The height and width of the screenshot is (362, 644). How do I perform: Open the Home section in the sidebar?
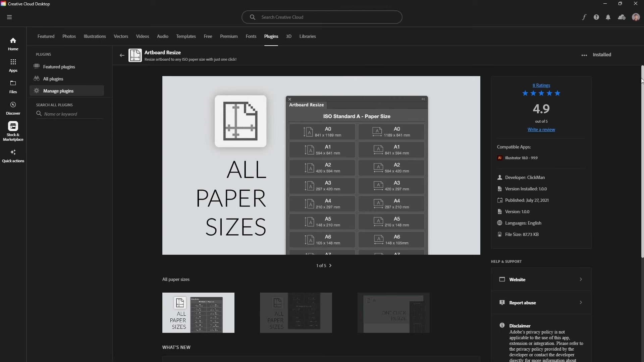13,44
